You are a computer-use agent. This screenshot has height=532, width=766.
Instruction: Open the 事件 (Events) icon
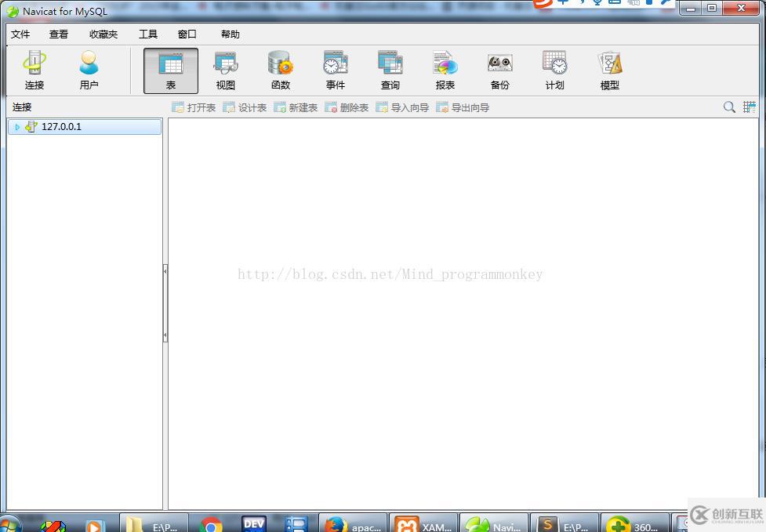[335, 69]
